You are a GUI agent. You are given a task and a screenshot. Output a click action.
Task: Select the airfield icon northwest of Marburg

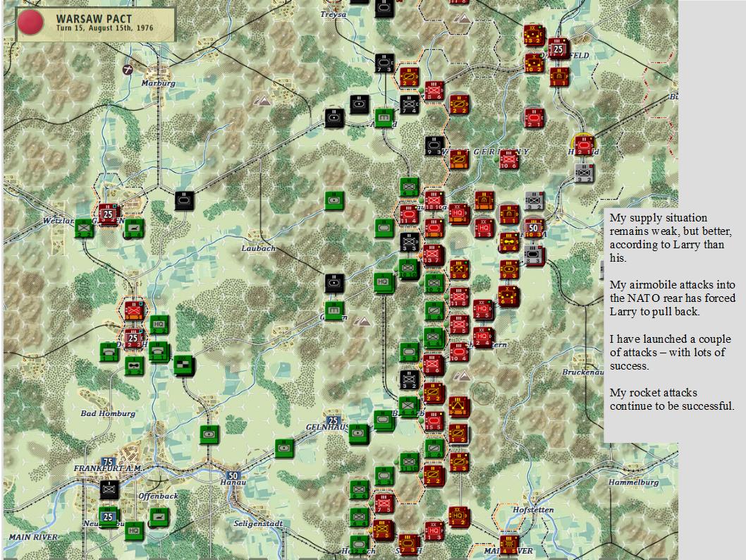pos(127,70)
